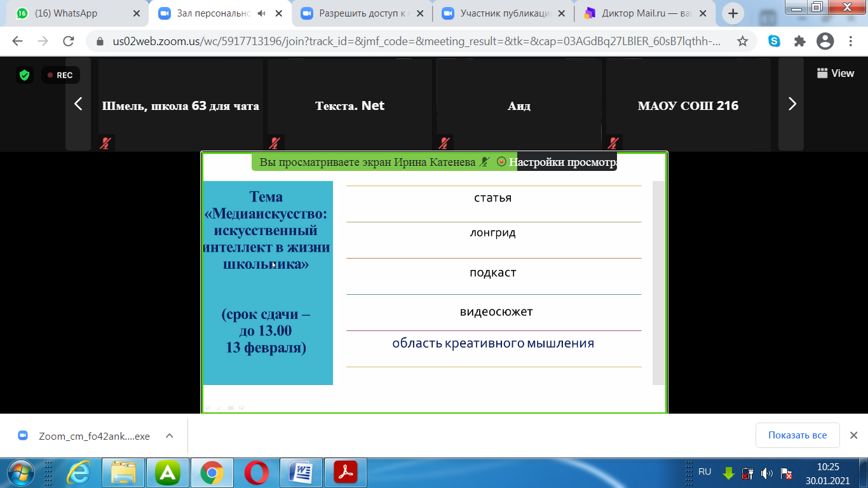This screenshot has width=868, height=488.
Task: Open the Chrome extensions puzzle icon
Action: coord(799,41)
